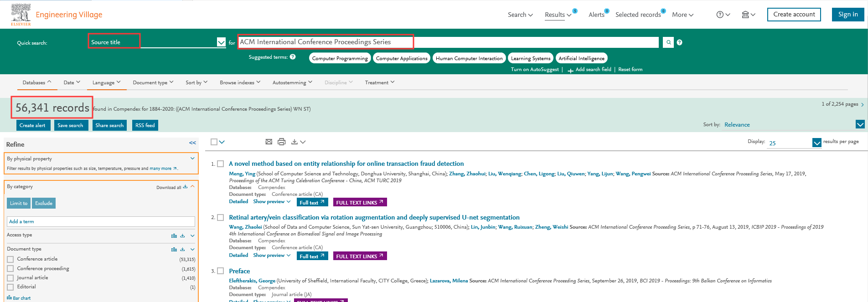
Task: Open the Language filter menu
Action: [x=106, y=82]
